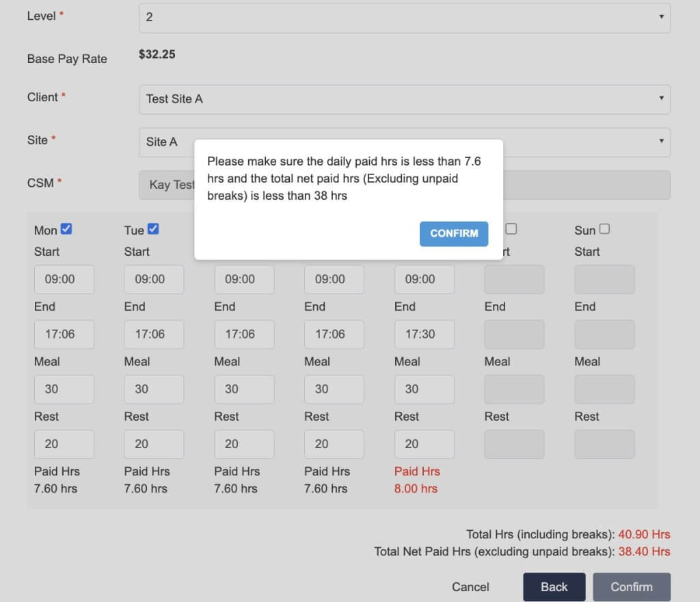Click the empty Sun Rest field
Image resolution: width=700 pixels, height=602 pixels.
coord(604,444)
